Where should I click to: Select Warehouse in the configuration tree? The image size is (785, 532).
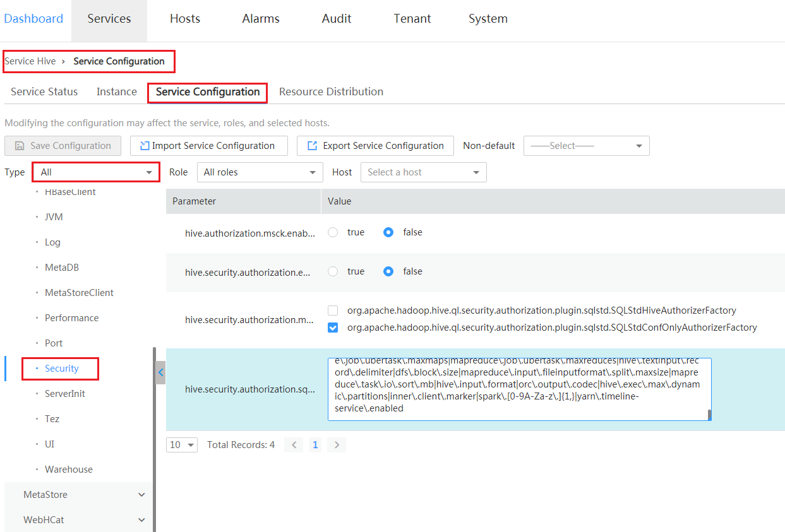(69, 470)
